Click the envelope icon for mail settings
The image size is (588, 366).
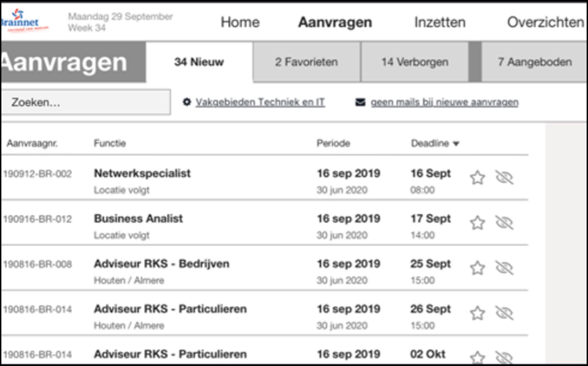(360, 102)
